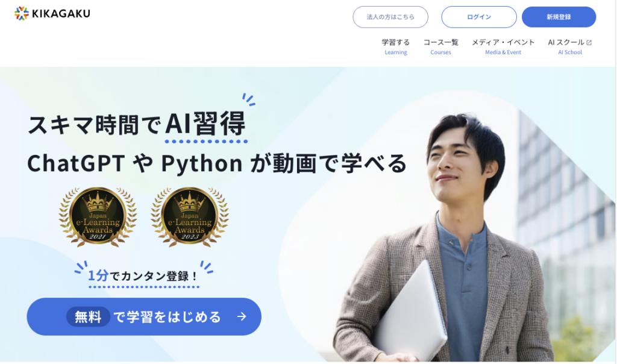Click the KIKAGAKU wordmark text
This screenshot has height=364, width=617.
61,14
